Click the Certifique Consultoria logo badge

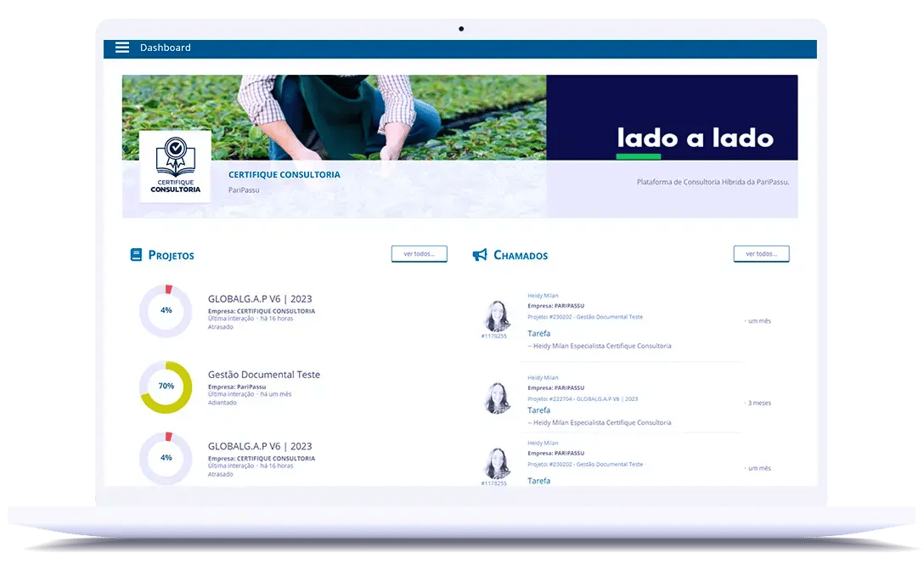174,167
